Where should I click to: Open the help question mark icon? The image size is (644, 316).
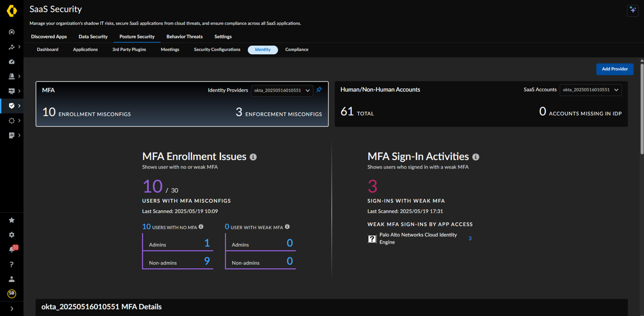coord(12,264)
